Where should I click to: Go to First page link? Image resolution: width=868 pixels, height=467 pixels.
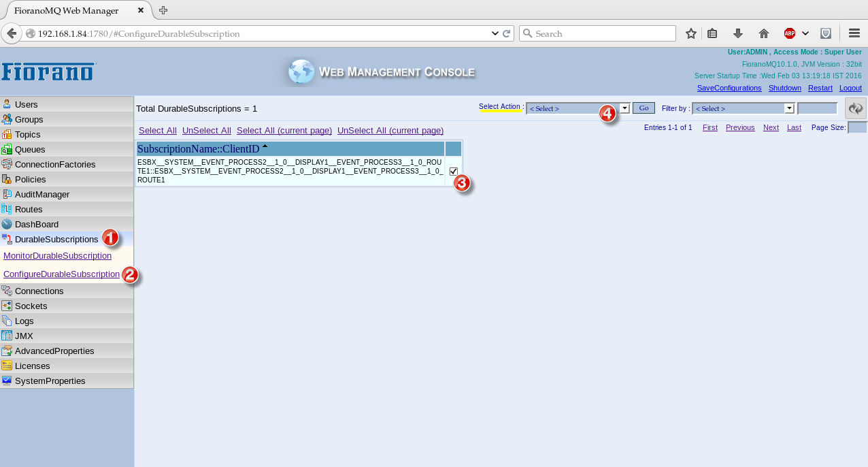pos(710,128)
